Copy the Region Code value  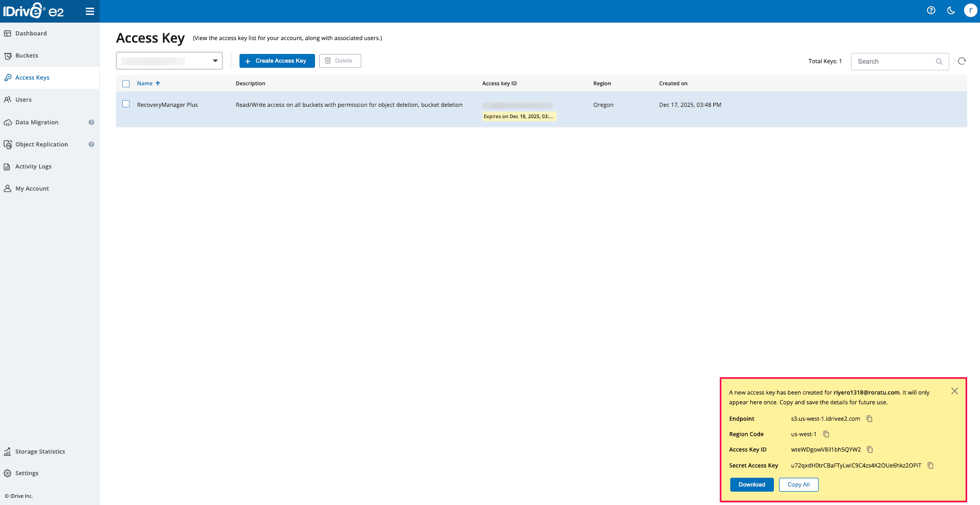[x=826, y=434]
